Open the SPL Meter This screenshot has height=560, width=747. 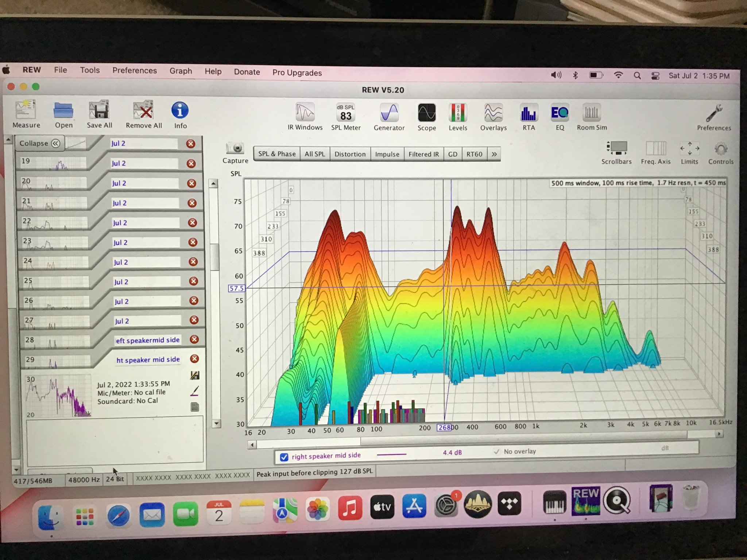tap(346, 117)
